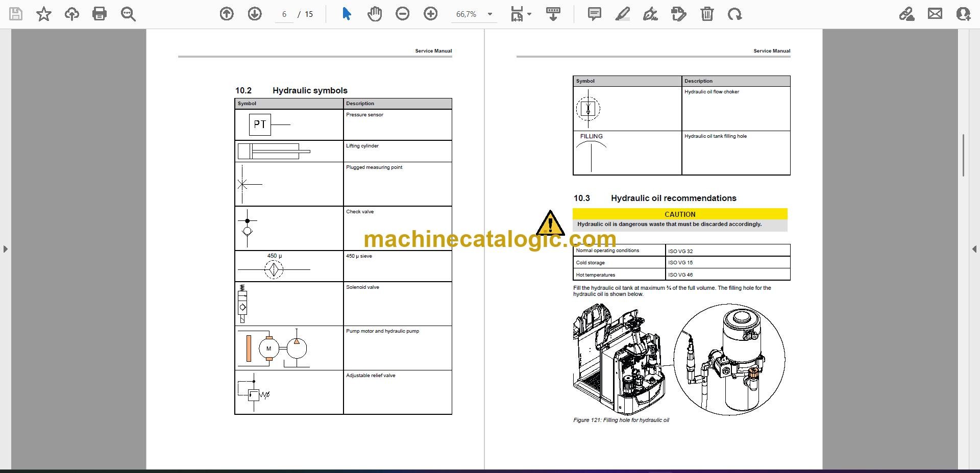980x473 pixels.
Task: Click the yellow CAUTION banner
Action: (x=680, y=214)
